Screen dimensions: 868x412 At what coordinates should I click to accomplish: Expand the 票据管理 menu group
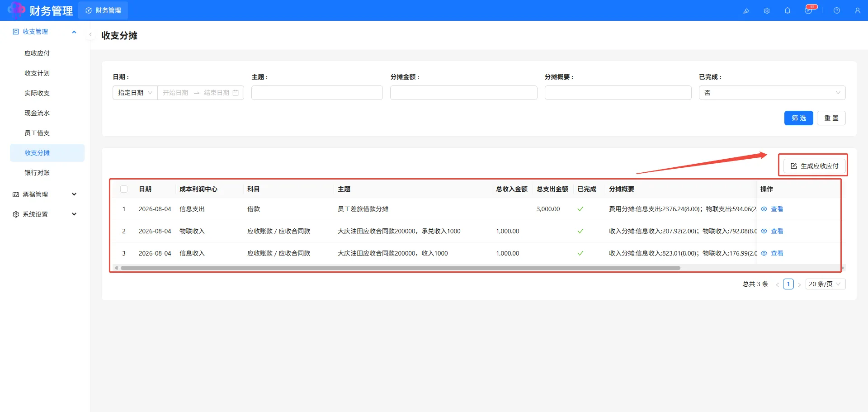(x=74, y=194)
